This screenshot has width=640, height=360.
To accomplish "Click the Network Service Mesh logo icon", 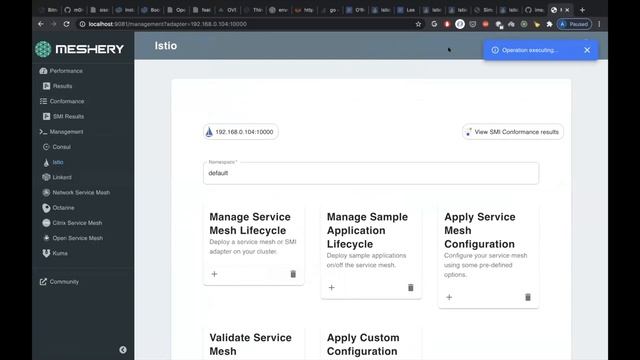I will (x=46, y=193).
